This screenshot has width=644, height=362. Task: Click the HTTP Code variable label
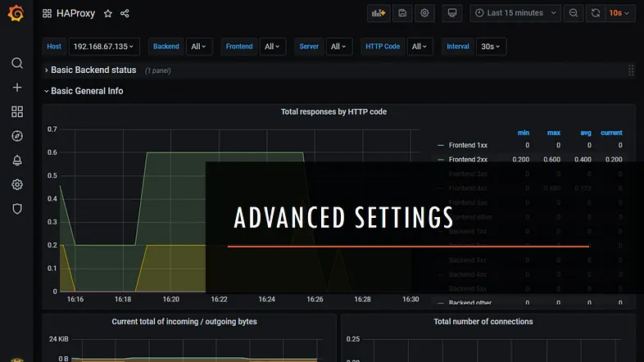coord(383,47)
